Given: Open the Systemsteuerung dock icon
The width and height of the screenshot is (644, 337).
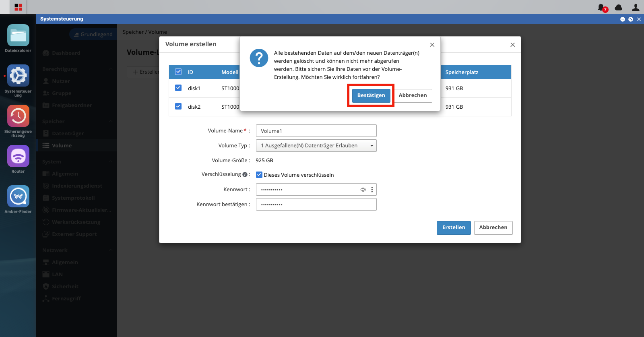Looking at the screenshot, I should tap(18, 76).
